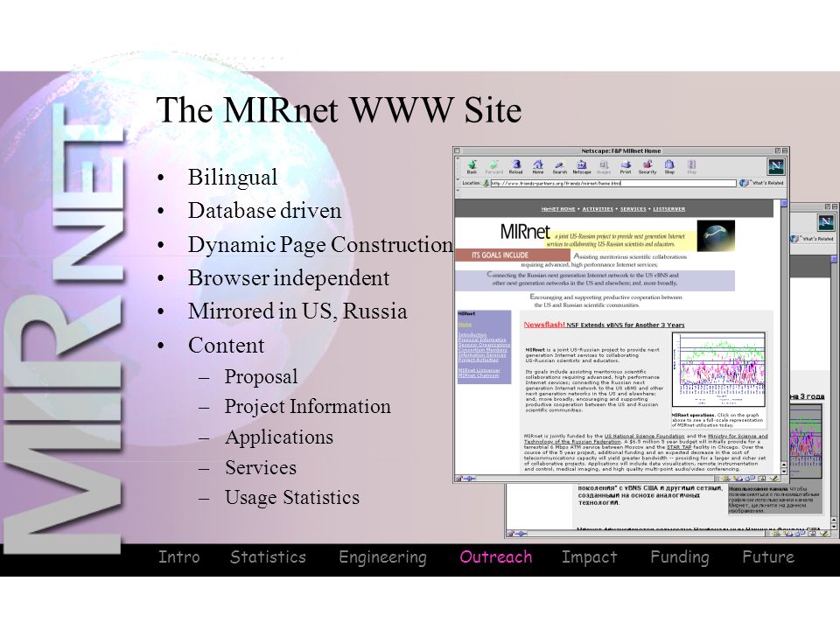
Task: Collapse the Location toolbar handle
Action: (x=458, y=183)
